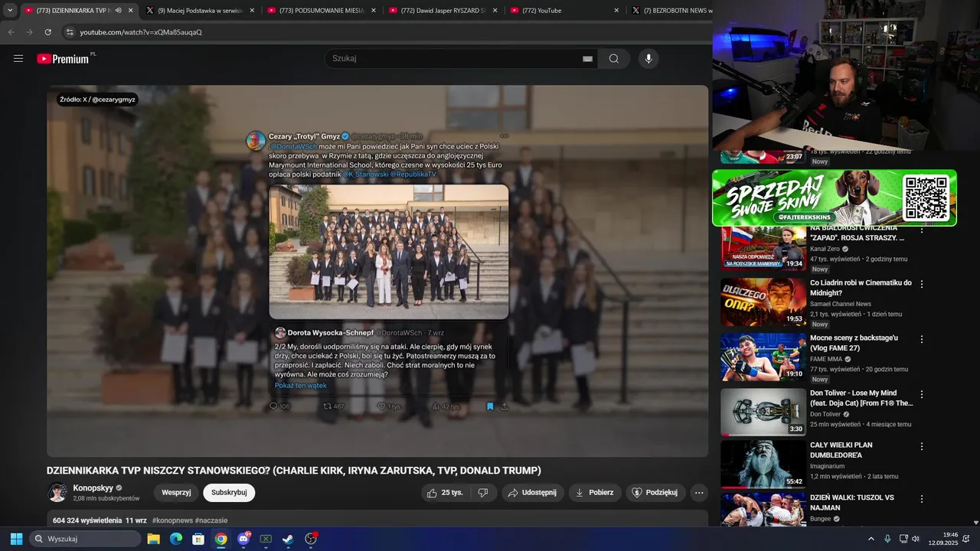
Task: Expand the video description box
Action: click(377, 519)
